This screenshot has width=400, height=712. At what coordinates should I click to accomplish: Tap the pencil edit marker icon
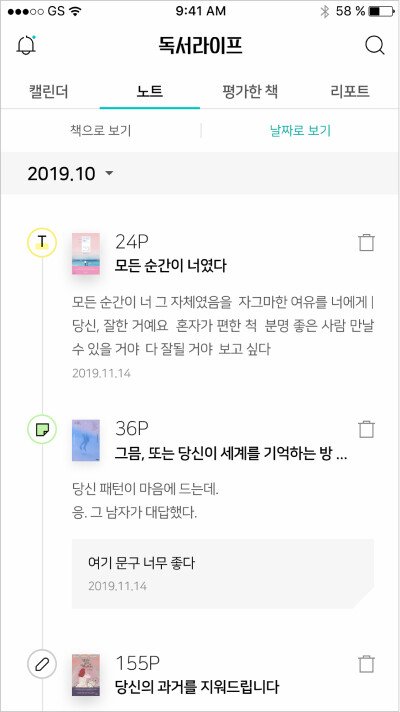click(42, 665)
